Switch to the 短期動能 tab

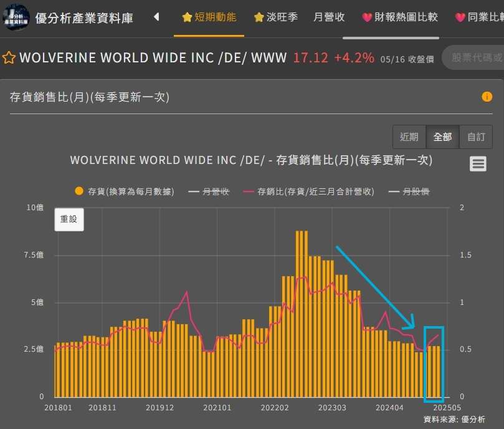209,17
